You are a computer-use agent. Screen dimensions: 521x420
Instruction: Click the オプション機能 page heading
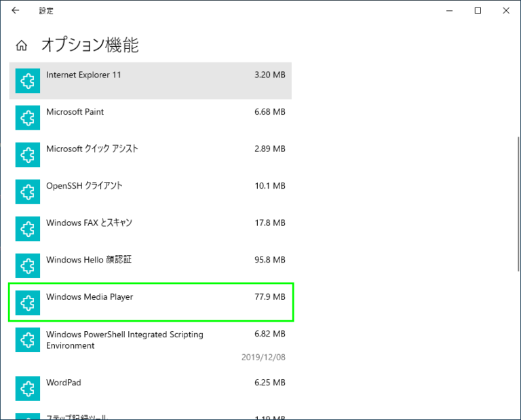coord(90,45)
